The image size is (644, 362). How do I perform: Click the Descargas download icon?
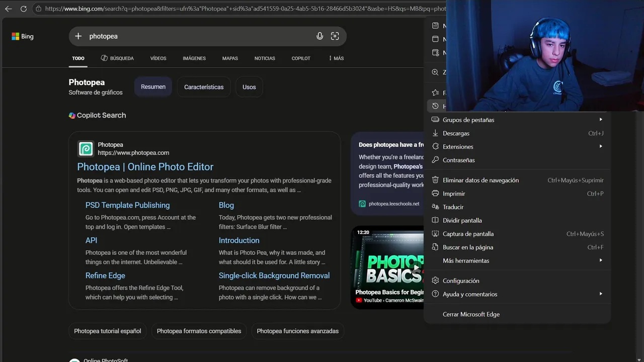pos(436,133)
